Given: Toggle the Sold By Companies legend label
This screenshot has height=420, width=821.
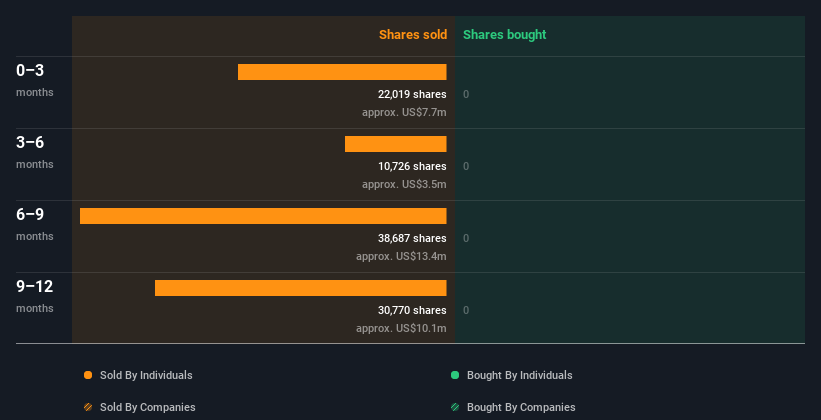Looking at the screenshot, I should click(x=148, y=407).
